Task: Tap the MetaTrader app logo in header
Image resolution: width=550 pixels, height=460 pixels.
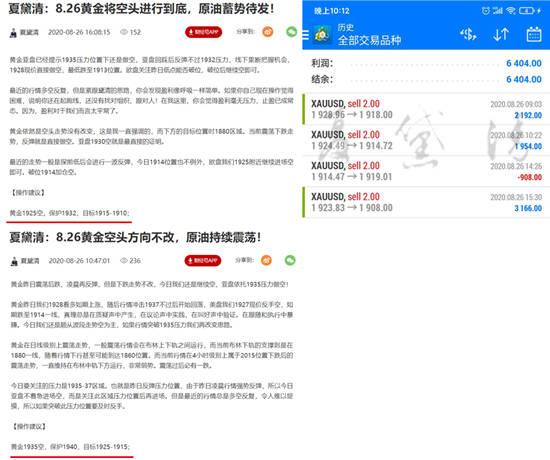Action: 322,34
